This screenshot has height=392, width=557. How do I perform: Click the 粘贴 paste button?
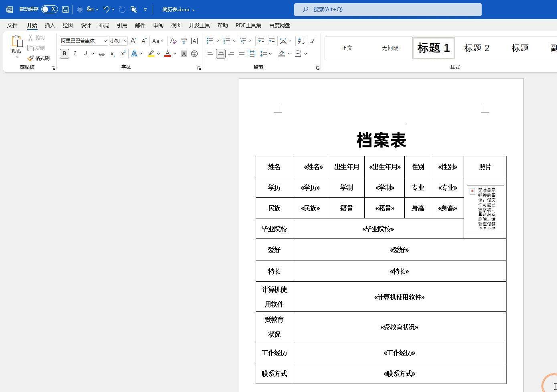[x=16, y=46]
